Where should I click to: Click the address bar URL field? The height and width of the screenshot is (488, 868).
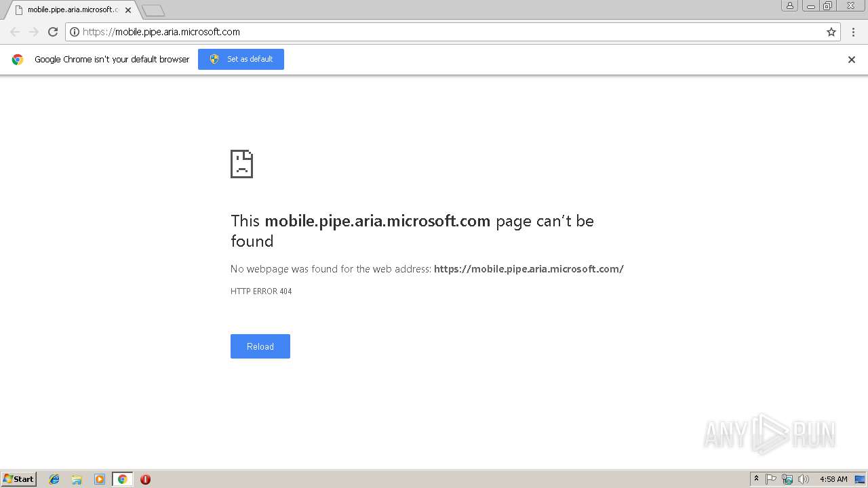(453, 32)
